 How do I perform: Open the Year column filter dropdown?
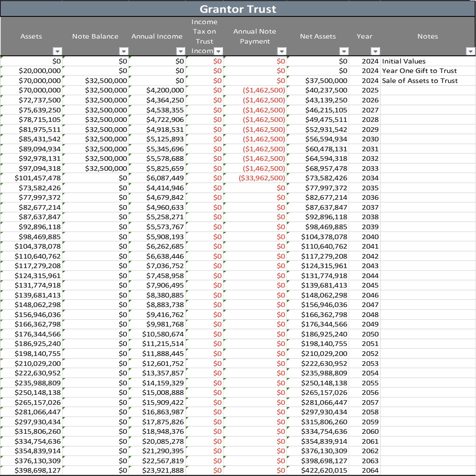[375, 51]
